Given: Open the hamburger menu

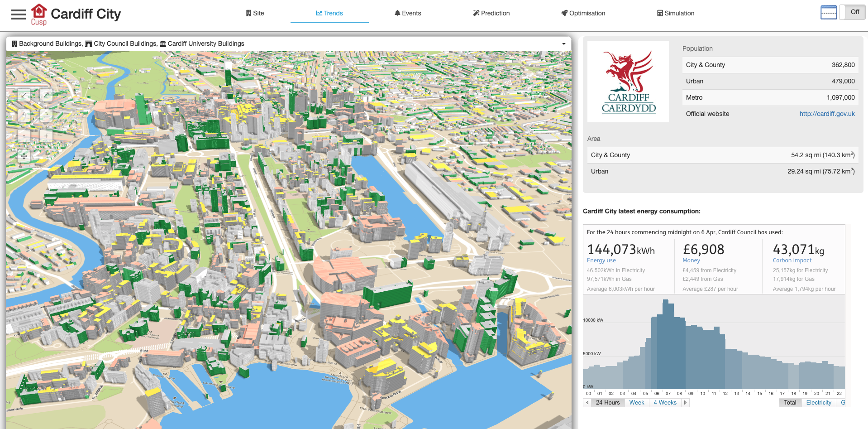Looking at the screenshot, I should pos(19,14).
